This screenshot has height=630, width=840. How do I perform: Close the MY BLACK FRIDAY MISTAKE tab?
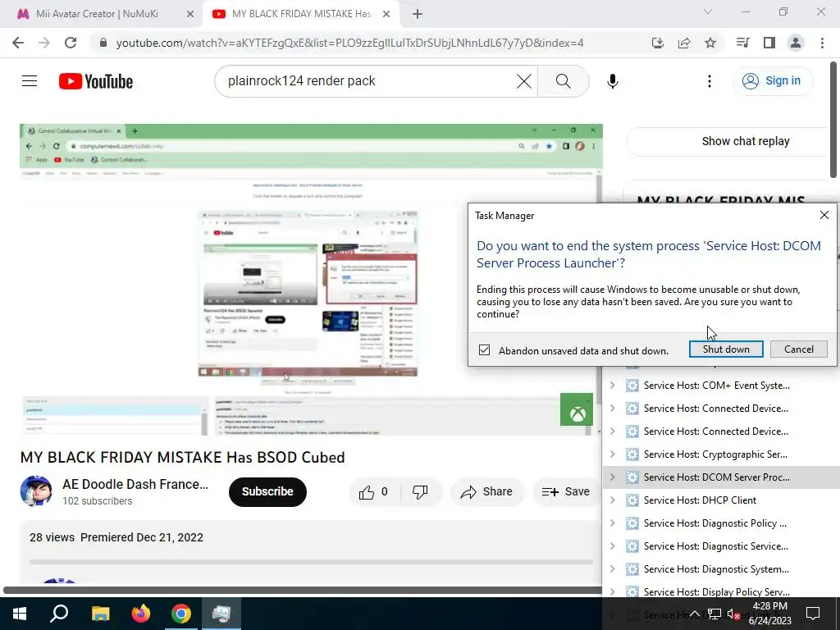click(x=386, y=14)
